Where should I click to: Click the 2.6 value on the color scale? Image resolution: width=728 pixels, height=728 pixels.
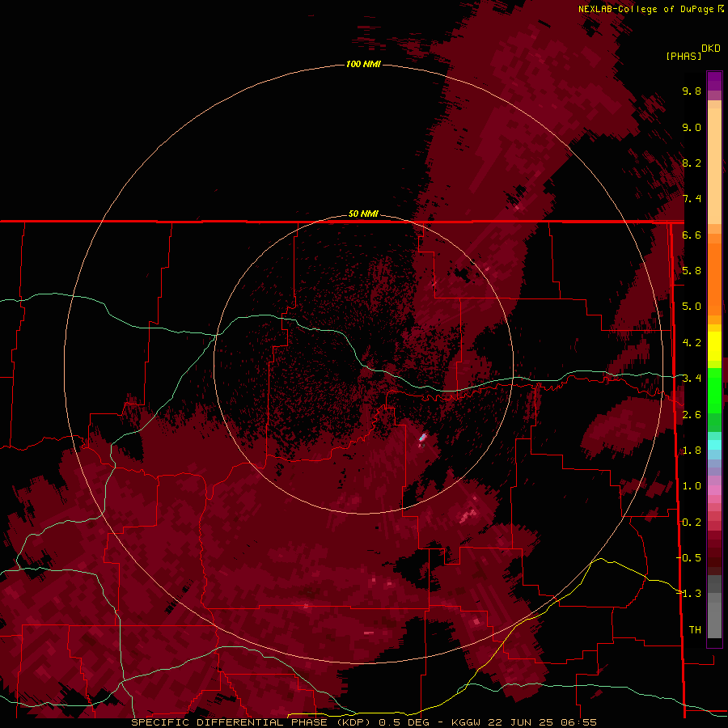(x=692, y=415)
